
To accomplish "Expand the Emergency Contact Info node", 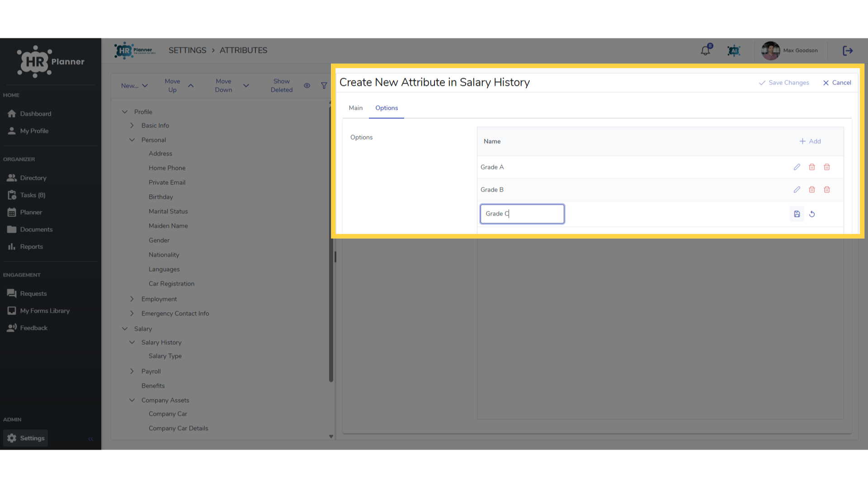I will (x=132, y=313).
